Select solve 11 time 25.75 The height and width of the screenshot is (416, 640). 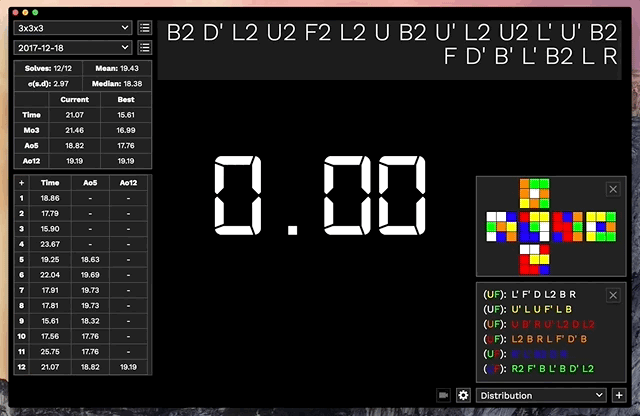(49, 351)
